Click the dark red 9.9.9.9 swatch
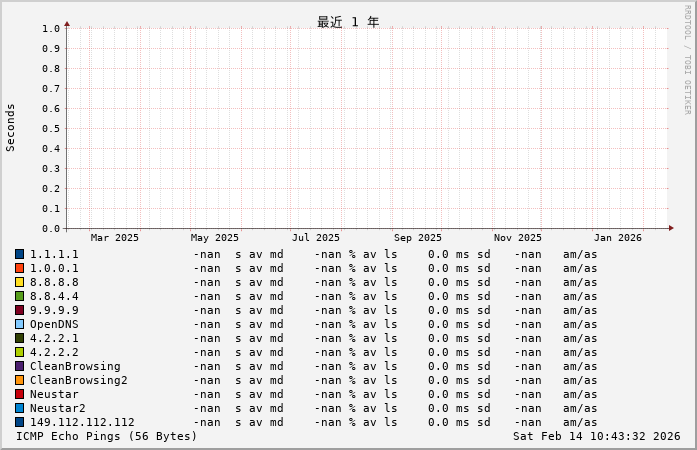 coord(19,310)
